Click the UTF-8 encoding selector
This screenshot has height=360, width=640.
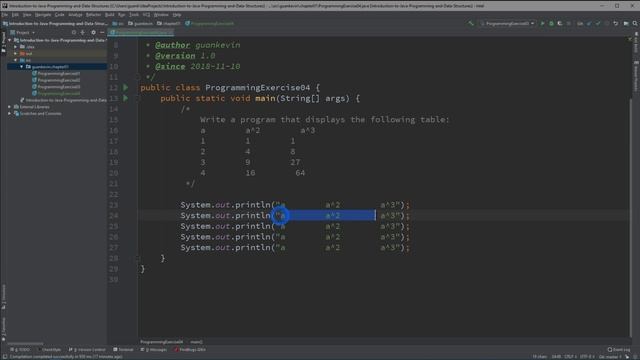point(587,357)
